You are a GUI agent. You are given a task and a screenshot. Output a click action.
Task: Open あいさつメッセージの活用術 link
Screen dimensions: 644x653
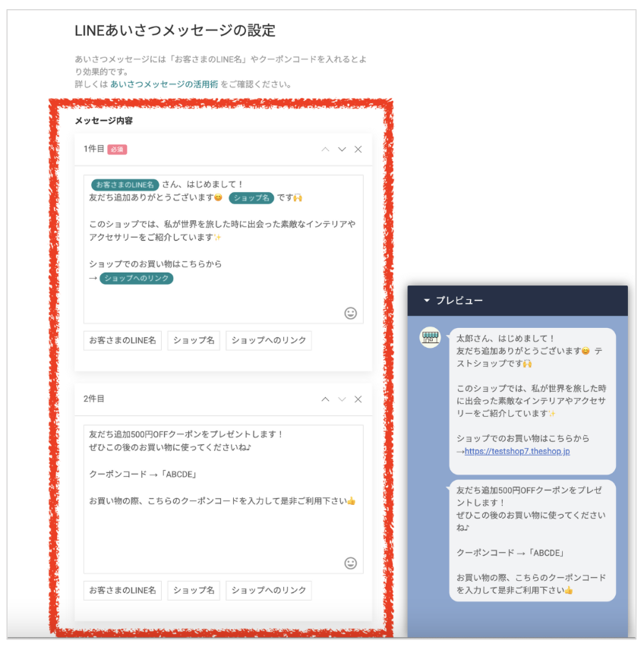point(164,84)
